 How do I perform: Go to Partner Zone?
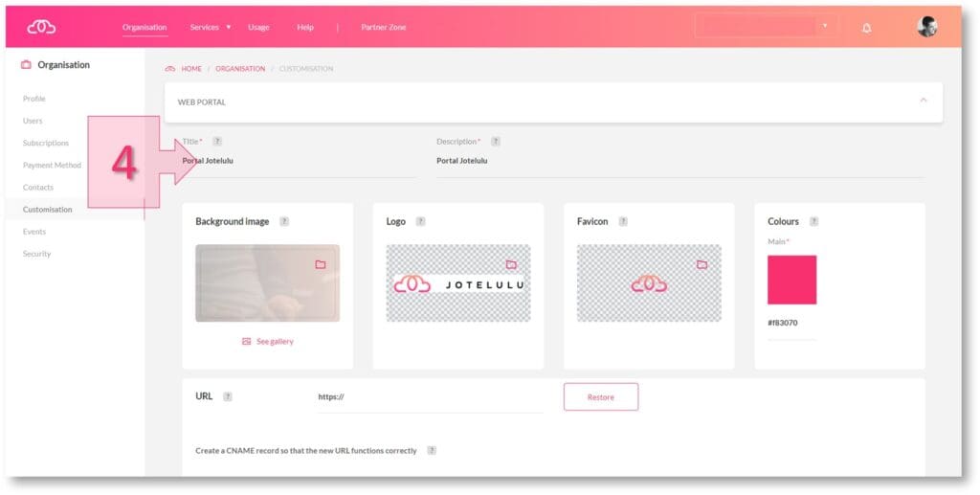point(383,27)
